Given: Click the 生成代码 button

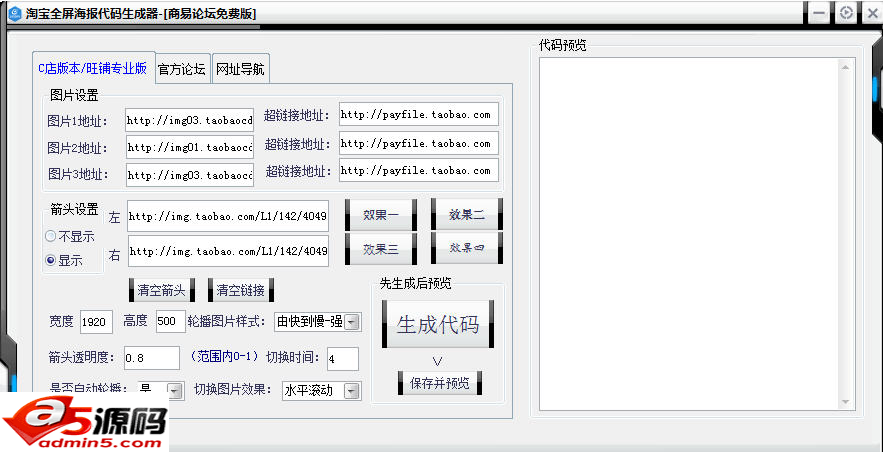Looking at the screenshot, I should (438, 324).
